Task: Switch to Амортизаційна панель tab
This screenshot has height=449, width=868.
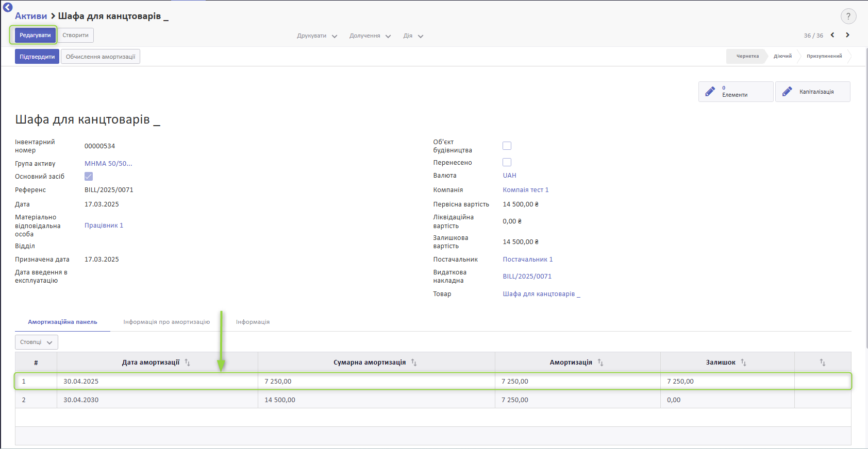Action: click(62, 322)
